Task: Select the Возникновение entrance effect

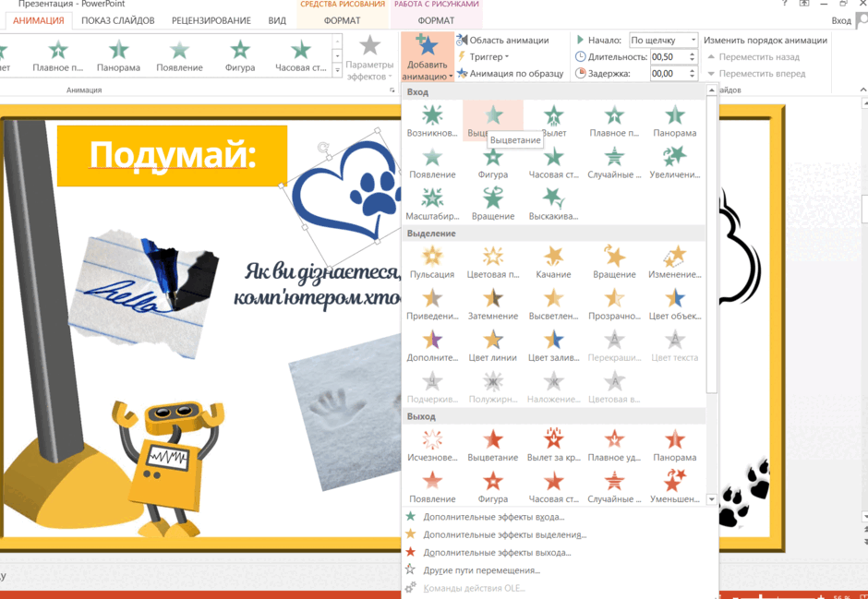Action: [x=432, y=121]
